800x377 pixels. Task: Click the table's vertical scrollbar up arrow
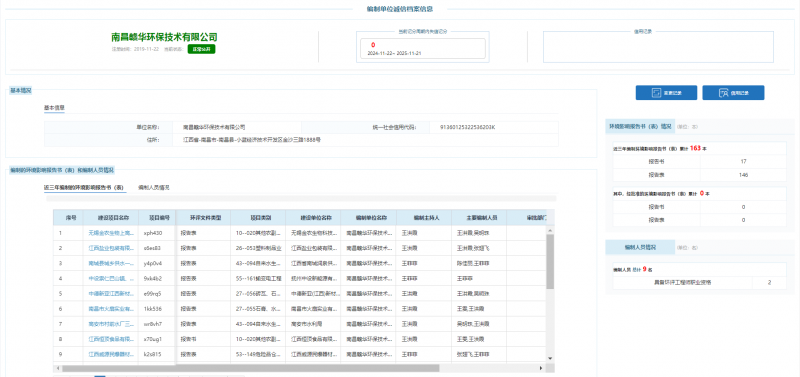[550, 231]
